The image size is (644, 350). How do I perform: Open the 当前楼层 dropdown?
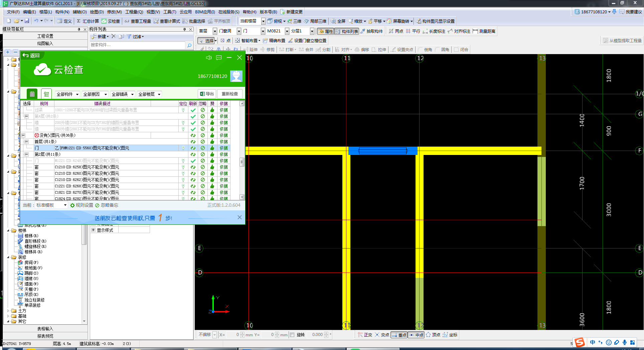tap(263, 21)
